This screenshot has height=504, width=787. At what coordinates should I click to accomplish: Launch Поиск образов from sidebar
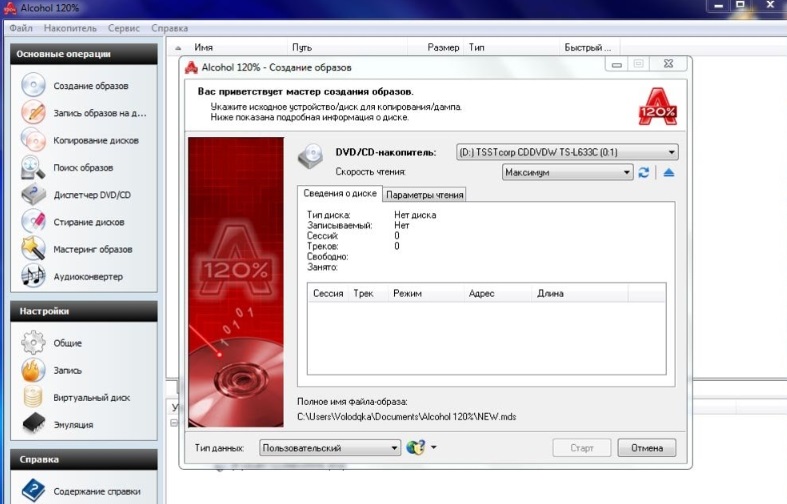pos(34,167)
